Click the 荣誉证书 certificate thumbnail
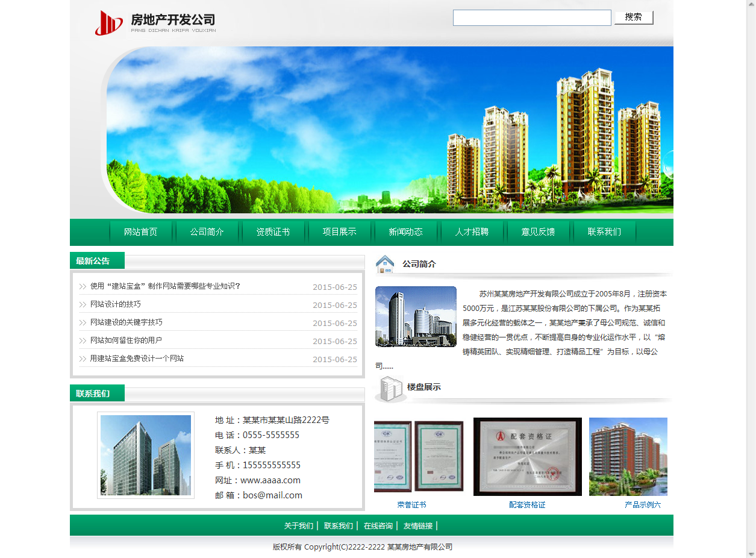This screenshot has width=756, height=558. pos(418,456)
